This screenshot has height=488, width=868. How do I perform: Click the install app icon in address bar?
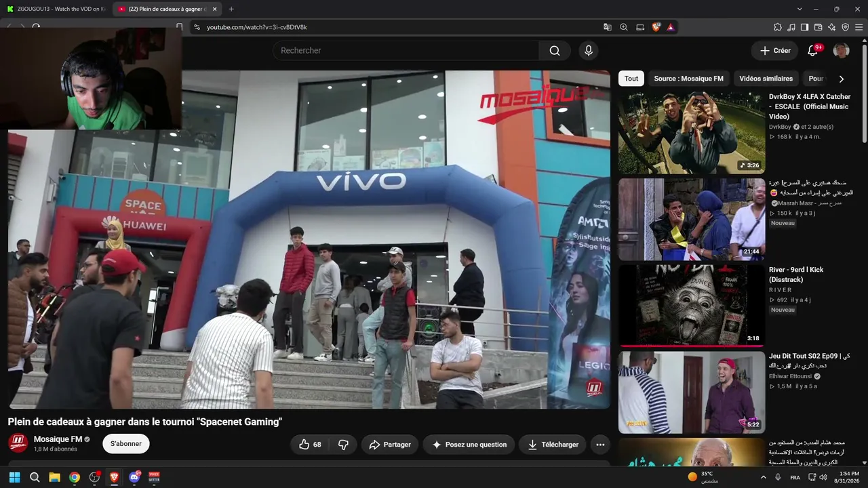[640, 27]
